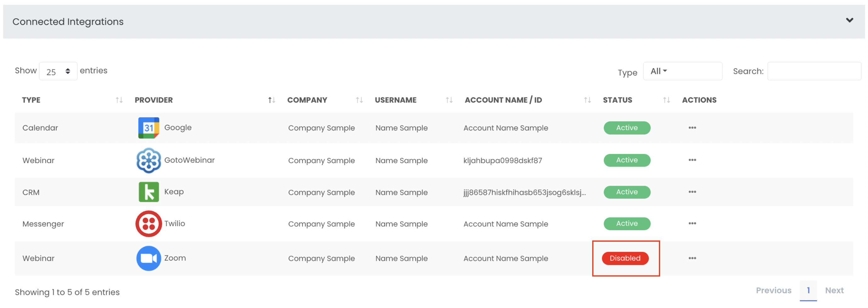This screenshot has width=868, height=308.
Task: Select page 1 in pagination
Action: pyautogui.click(x=808, y=290)
